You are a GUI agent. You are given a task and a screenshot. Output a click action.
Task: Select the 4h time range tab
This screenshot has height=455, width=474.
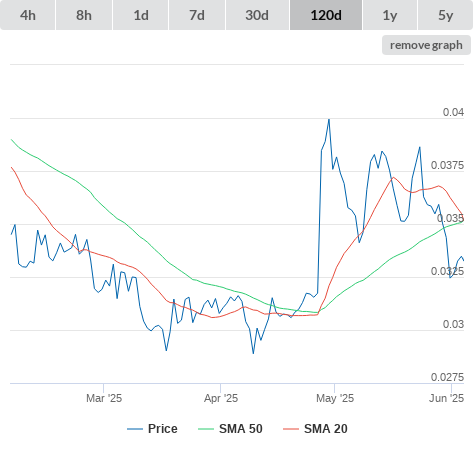tap(28, 15)
